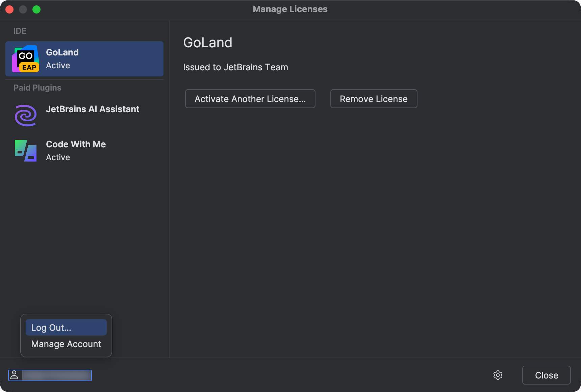
Task: Click the GoLand heading in the detail pane
Action: 207,42
